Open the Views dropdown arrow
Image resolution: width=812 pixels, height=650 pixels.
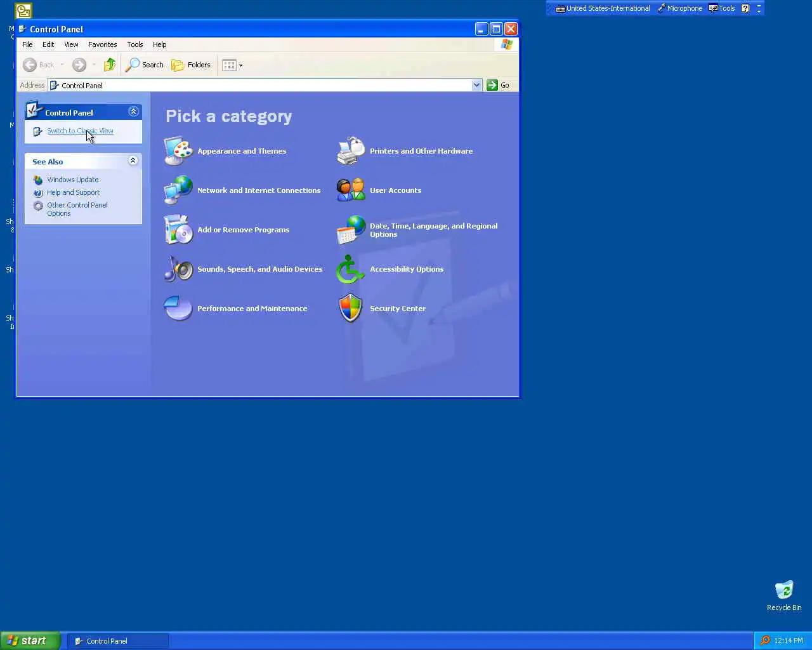point(241,65)
